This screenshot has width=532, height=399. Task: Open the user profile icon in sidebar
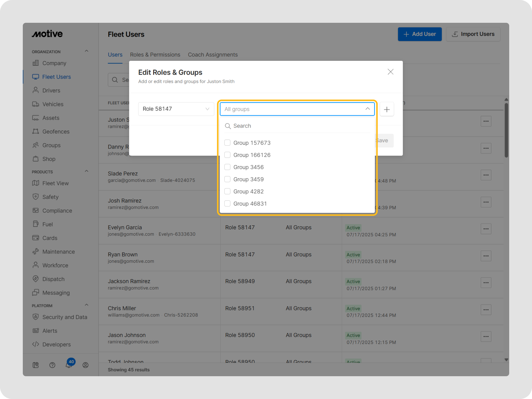click(x=85, y=365)
